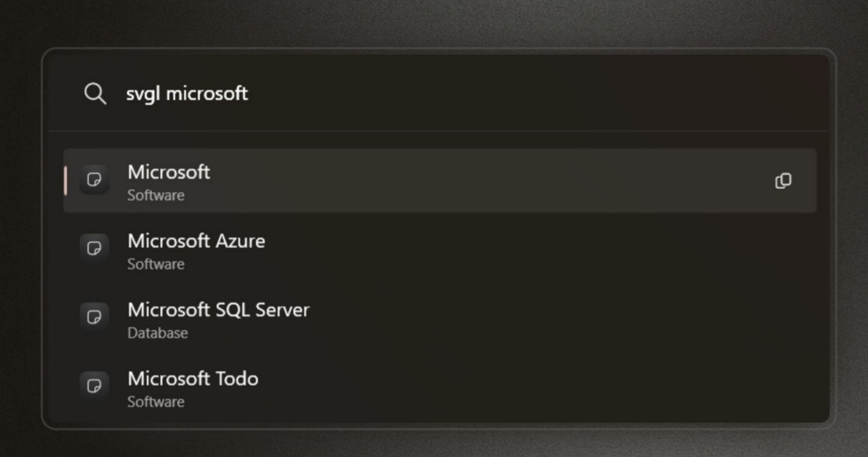
Task: Click the sticker icon beside Microsoft Azure
Action: click(94, 248)
